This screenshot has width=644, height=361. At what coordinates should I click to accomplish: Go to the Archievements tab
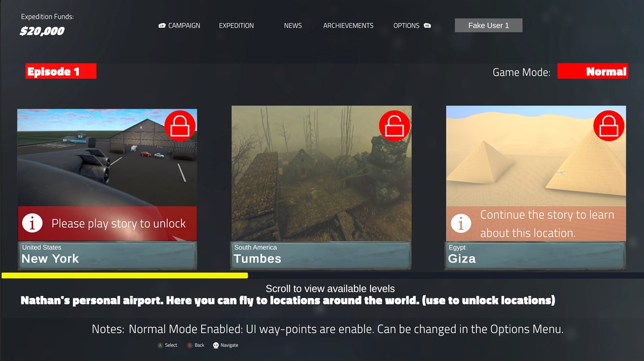point(348,26)
